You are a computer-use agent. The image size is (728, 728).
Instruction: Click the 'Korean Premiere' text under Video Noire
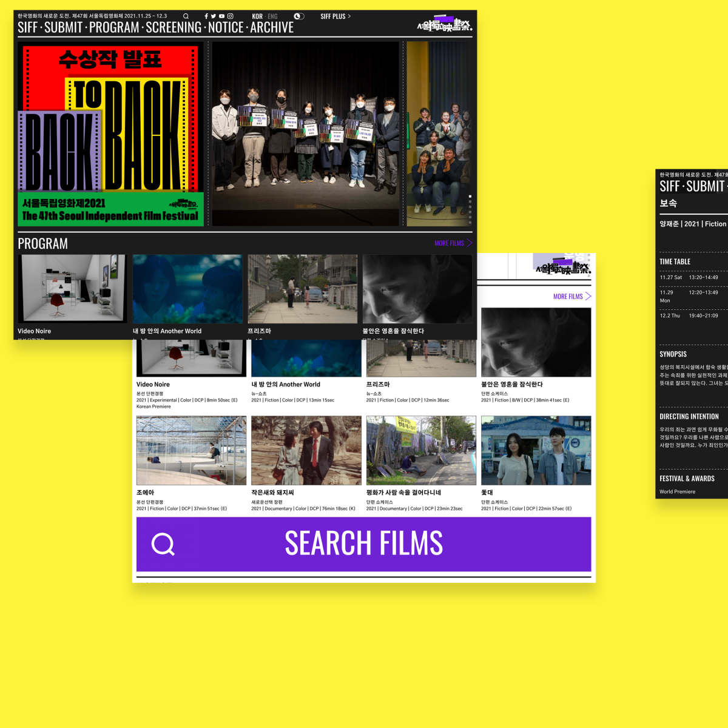(153, 407)
